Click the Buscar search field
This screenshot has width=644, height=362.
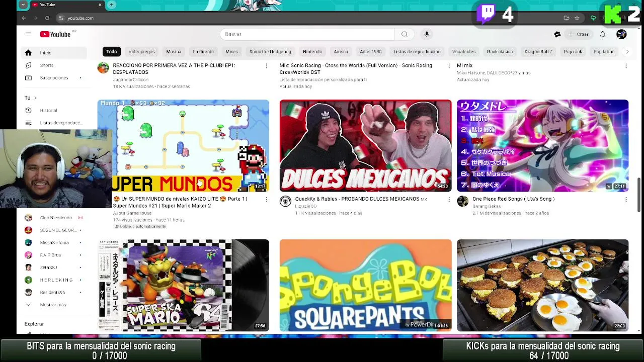[307, 34]
